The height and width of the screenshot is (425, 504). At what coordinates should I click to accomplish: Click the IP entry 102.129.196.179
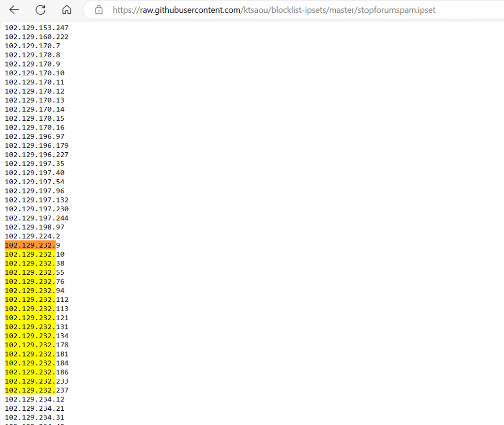[36, 146]
